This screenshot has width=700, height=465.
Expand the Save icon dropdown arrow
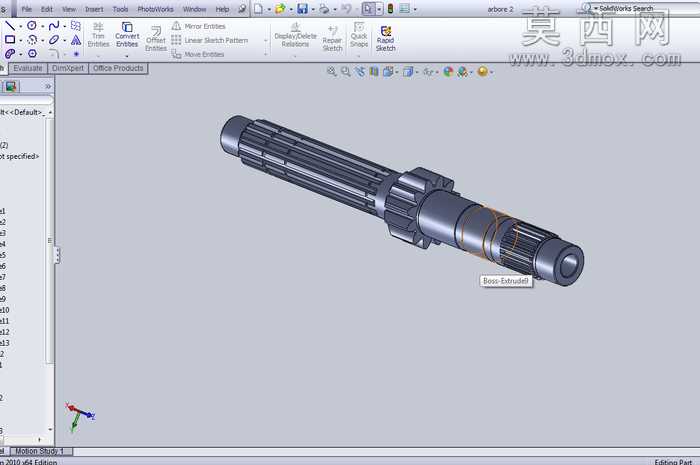[312, 9]
